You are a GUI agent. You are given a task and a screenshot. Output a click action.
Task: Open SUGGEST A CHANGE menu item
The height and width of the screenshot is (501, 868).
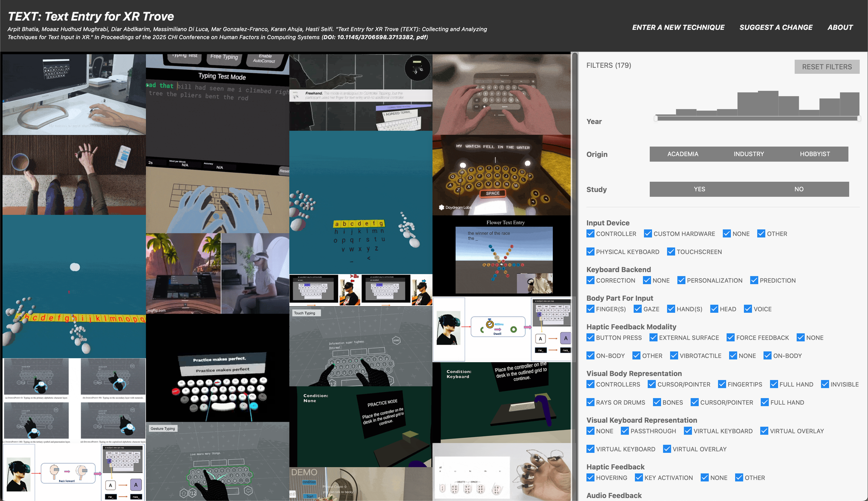tap(776, 27)
